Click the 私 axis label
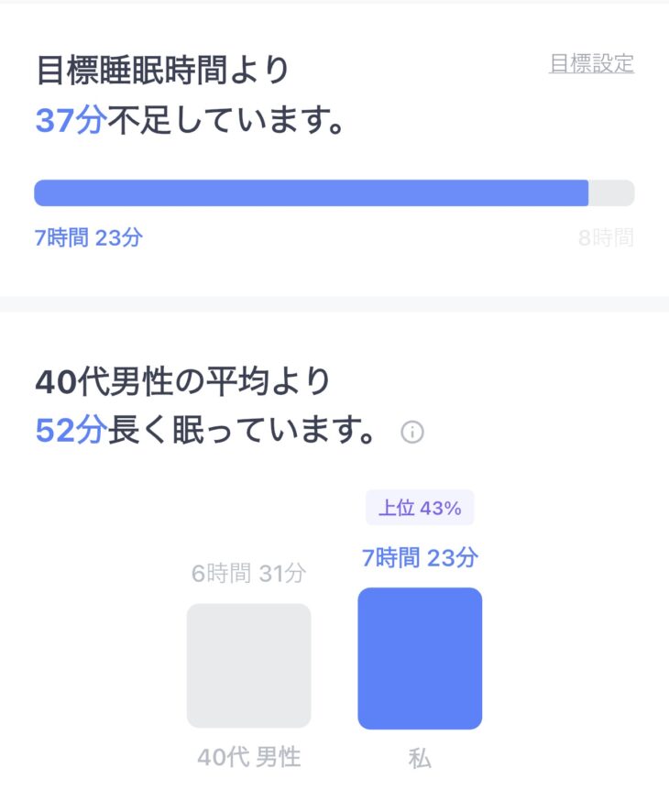669x812 pixels. pyautogui.click(x=420, y=759)
